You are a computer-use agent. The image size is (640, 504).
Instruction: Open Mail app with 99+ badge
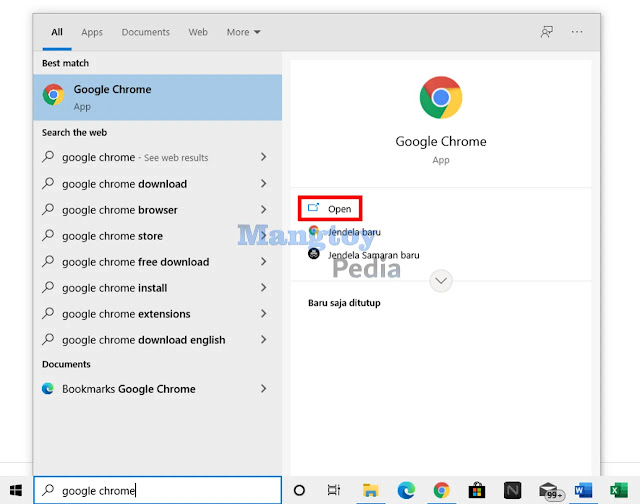click(550, 491)
